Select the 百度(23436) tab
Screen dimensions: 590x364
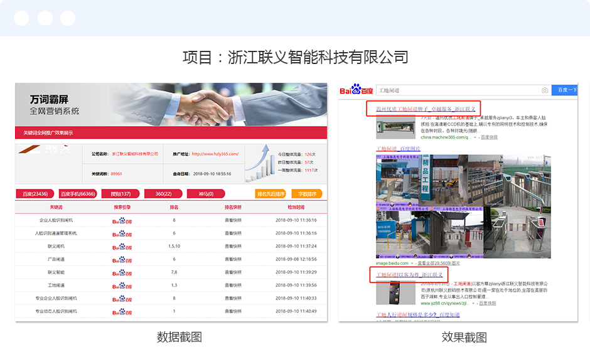pos(35,194)
